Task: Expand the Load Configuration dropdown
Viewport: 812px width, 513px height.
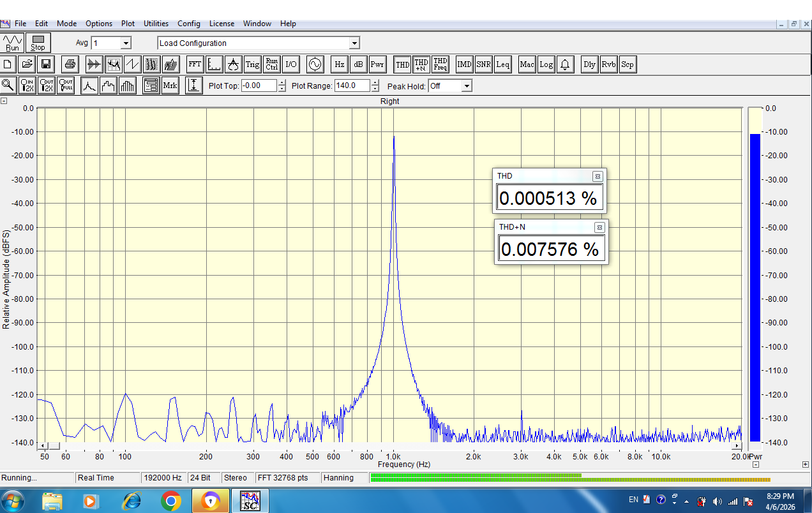Action: tap(355, 43)
